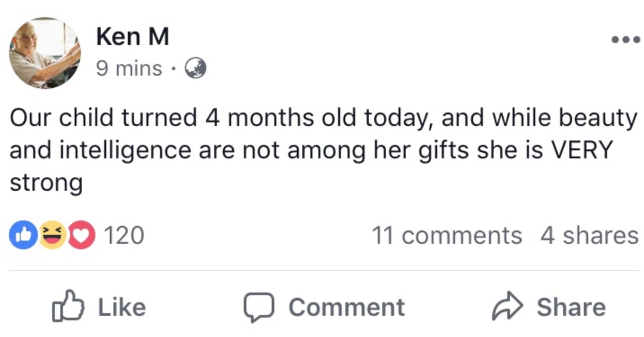Click the laughing Haha reaction emoji
This screenshot has height=337, width=644.
click(x=52, y=235)
